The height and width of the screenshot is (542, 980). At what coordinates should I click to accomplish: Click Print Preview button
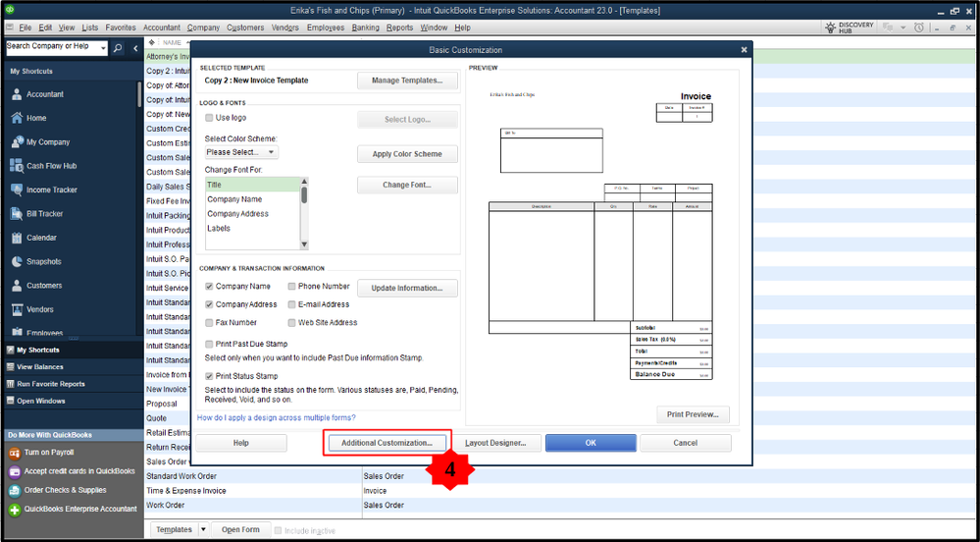[694, 414]
